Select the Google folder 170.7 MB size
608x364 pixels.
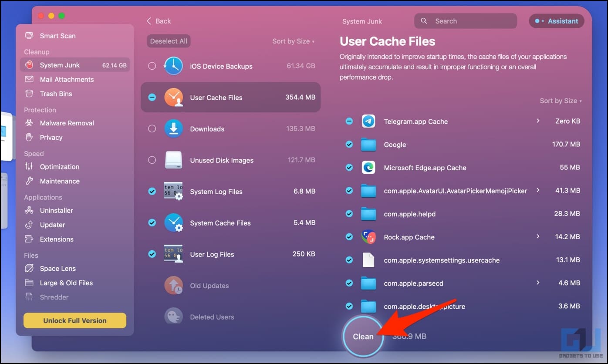point(566,144)
